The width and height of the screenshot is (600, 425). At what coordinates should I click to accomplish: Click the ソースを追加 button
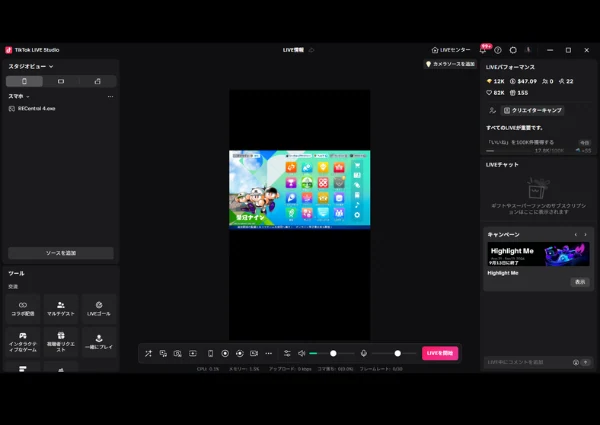[61, 253]
